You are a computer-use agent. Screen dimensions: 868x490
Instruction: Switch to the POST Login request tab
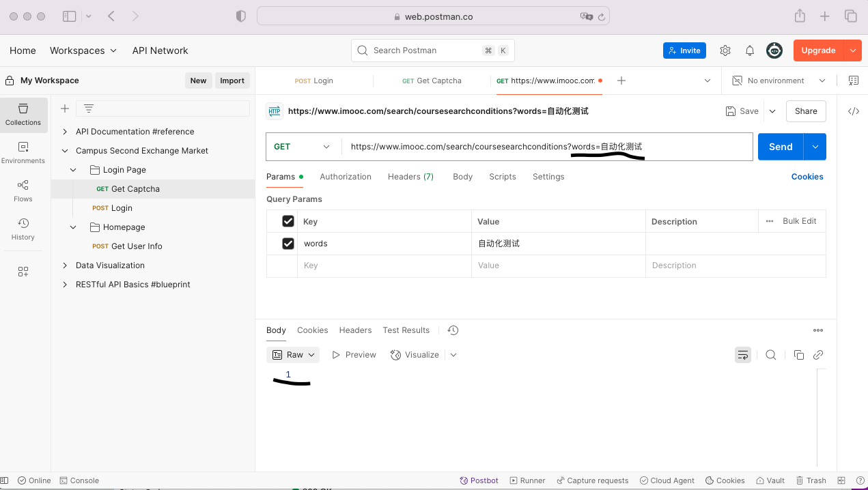pos(314,81)
